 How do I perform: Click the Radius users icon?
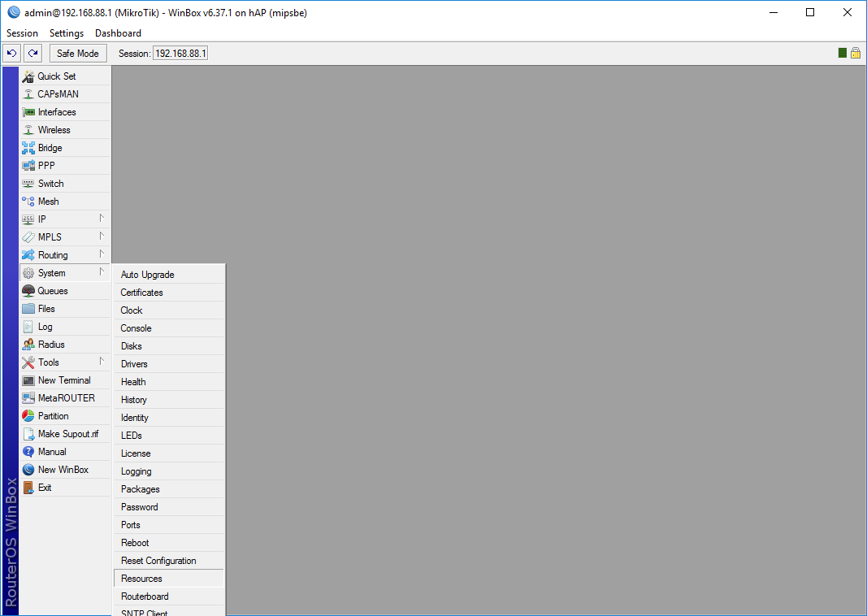click(x=28, y=345)
